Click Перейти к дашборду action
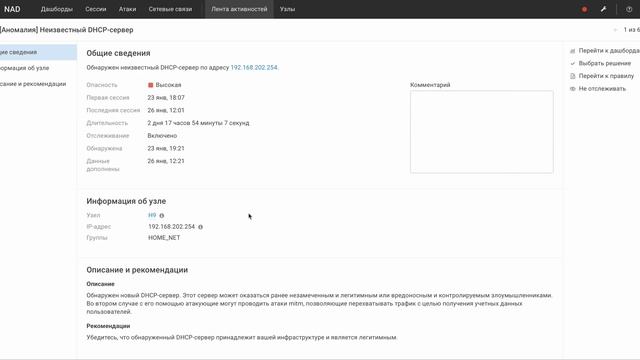Image resolution: width=640 pixels, height=360 pixels. coord(609,51)
